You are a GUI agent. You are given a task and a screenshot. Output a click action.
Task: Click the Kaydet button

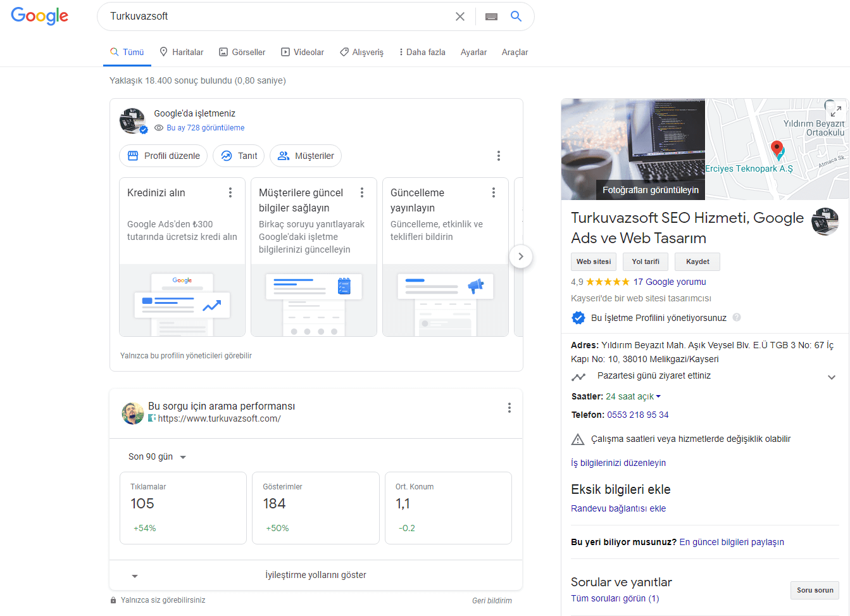(697, 261)
